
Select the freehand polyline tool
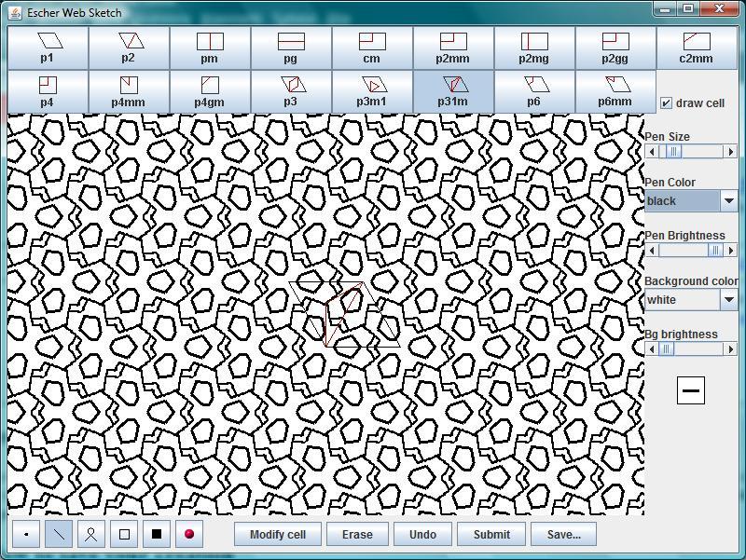(x=91, y=534)
